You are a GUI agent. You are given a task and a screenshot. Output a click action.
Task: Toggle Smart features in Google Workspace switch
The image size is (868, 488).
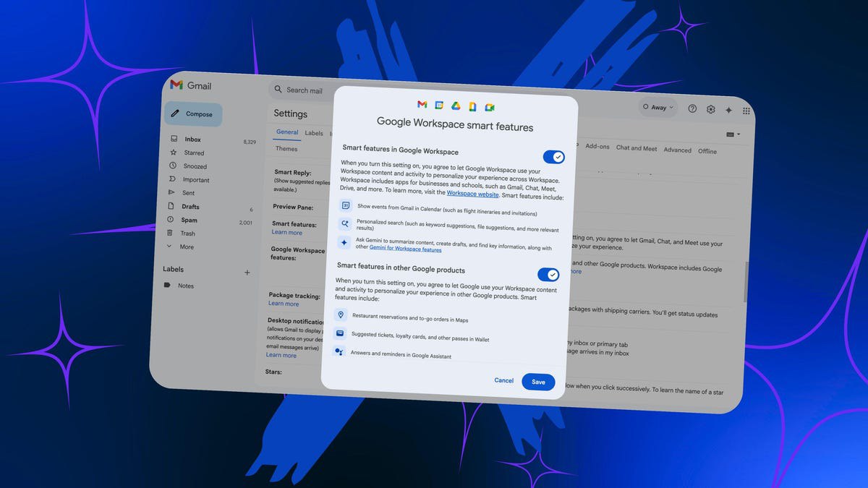553,157
